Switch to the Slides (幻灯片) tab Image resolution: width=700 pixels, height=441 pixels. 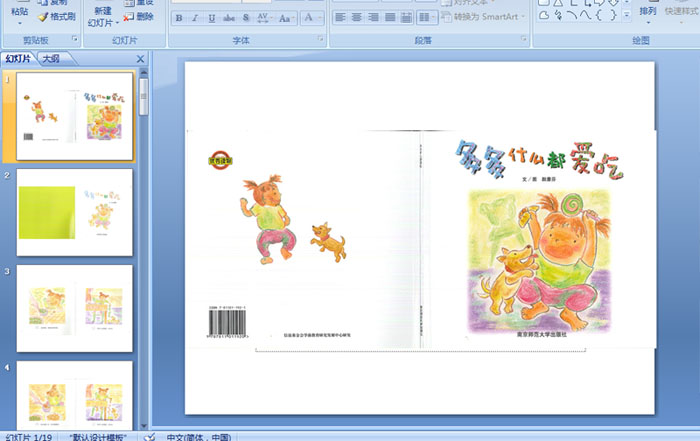click(x=19, y=58)
